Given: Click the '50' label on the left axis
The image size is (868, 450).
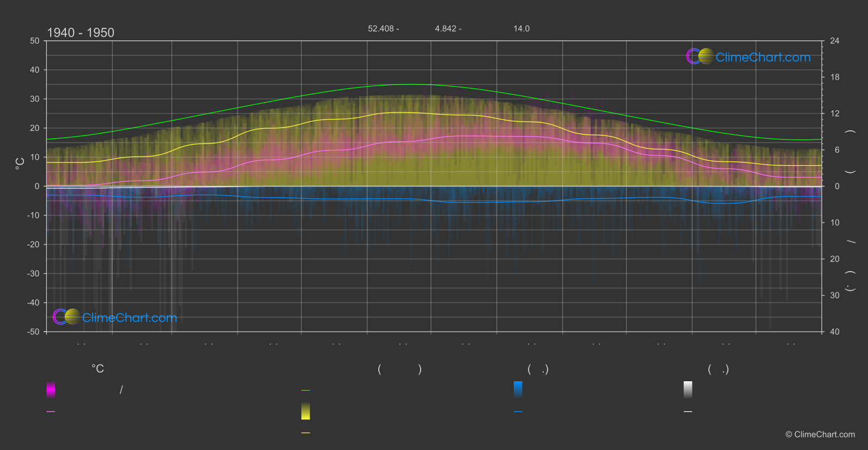Looking at the screenshot, I should coord(35,41).
